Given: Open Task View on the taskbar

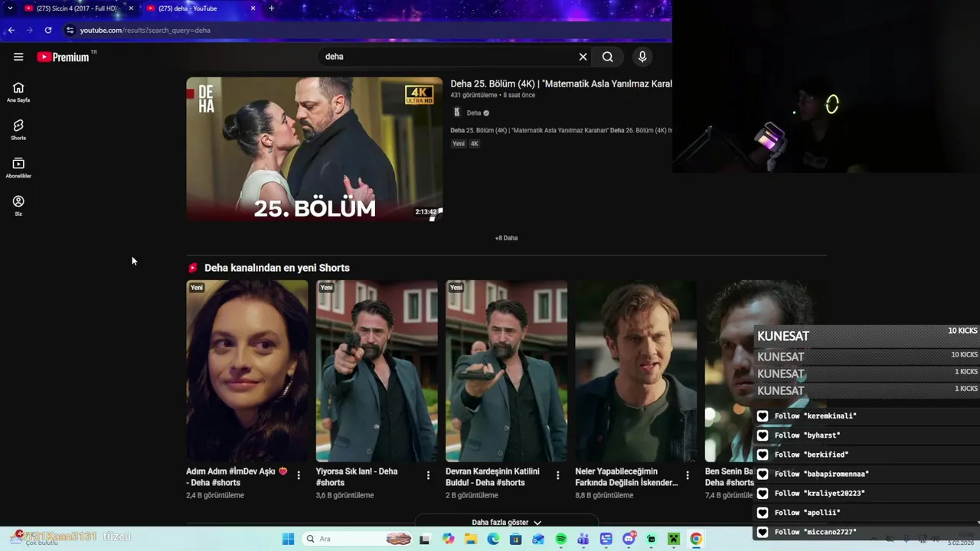Looking at the screenshot, I should (425, 539).
